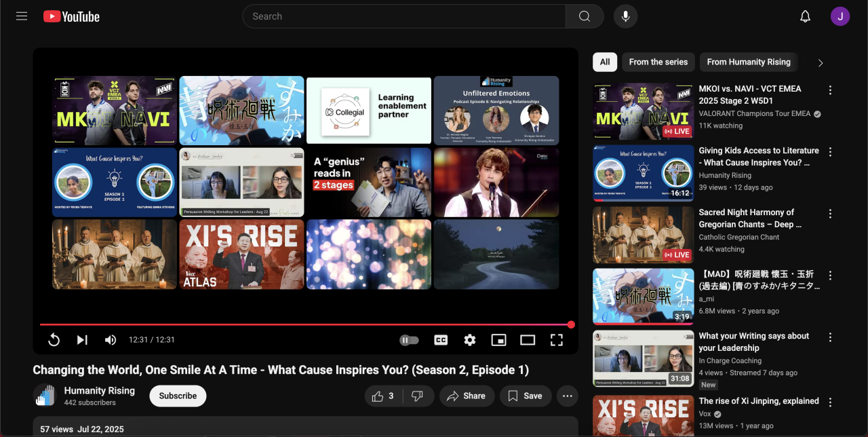
Task: Open the notifications bell
Action: click(805, 16)
